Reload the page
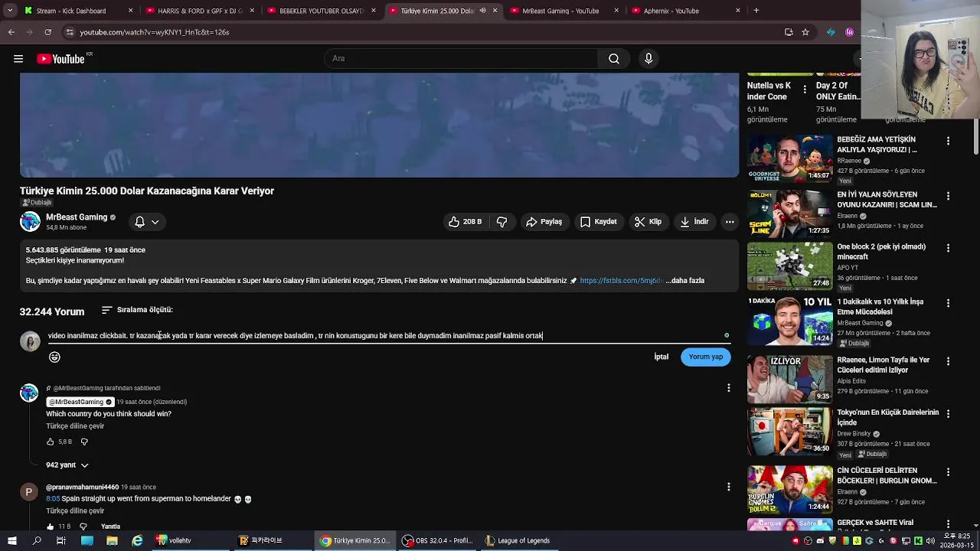This screenshot has height=551, width=980. click(x=47, y=32)
